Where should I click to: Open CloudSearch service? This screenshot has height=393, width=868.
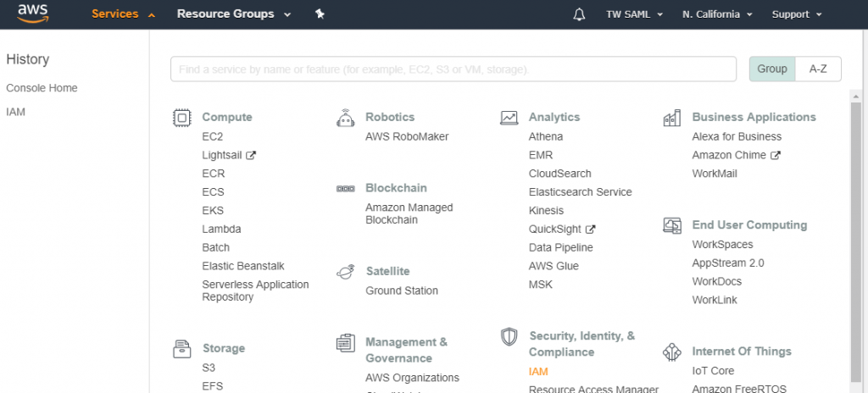[x=559, y=174]
